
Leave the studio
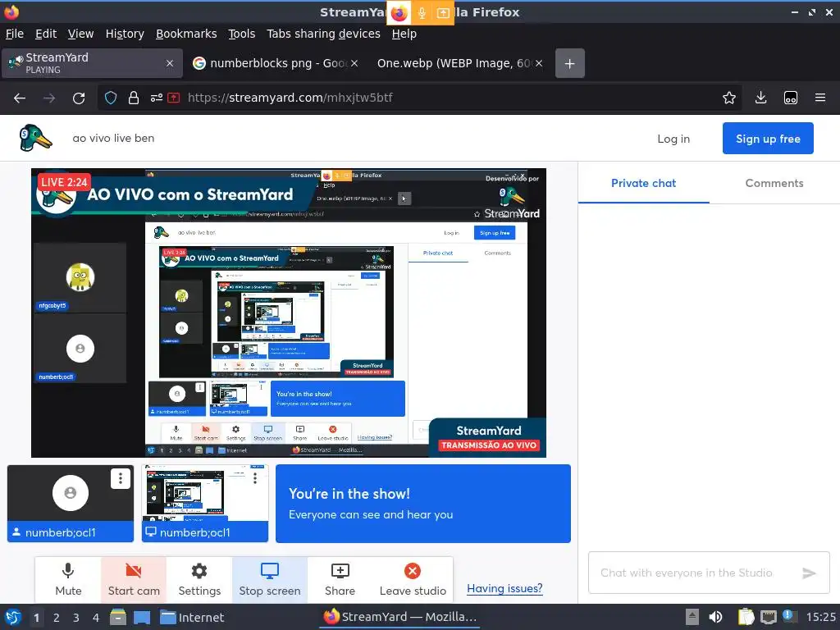413,580
